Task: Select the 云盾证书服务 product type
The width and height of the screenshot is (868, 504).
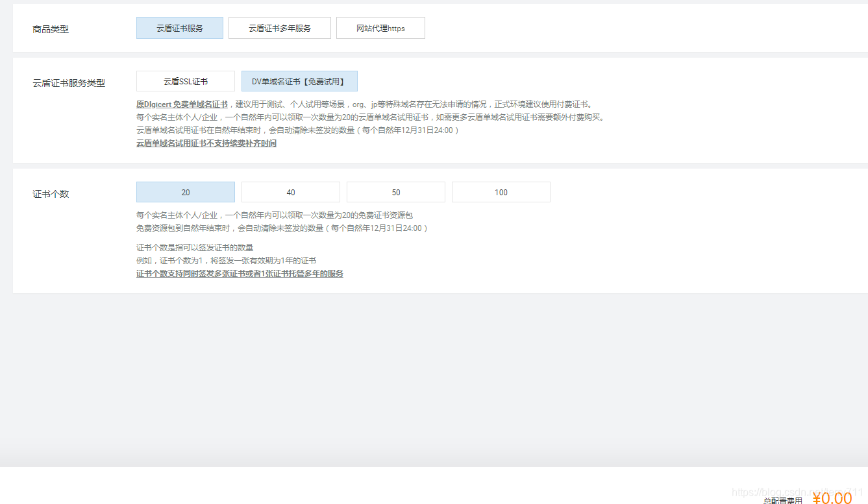Action: click(x=179, y=28)
